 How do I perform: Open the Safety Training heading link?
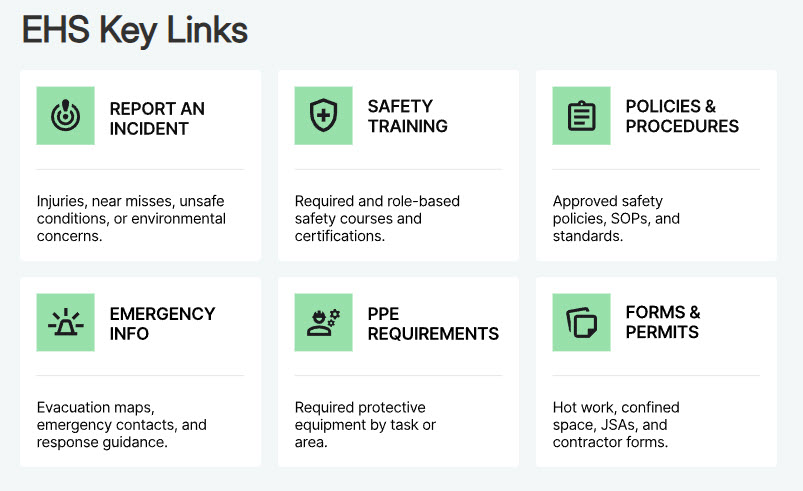tap(407, 117)
